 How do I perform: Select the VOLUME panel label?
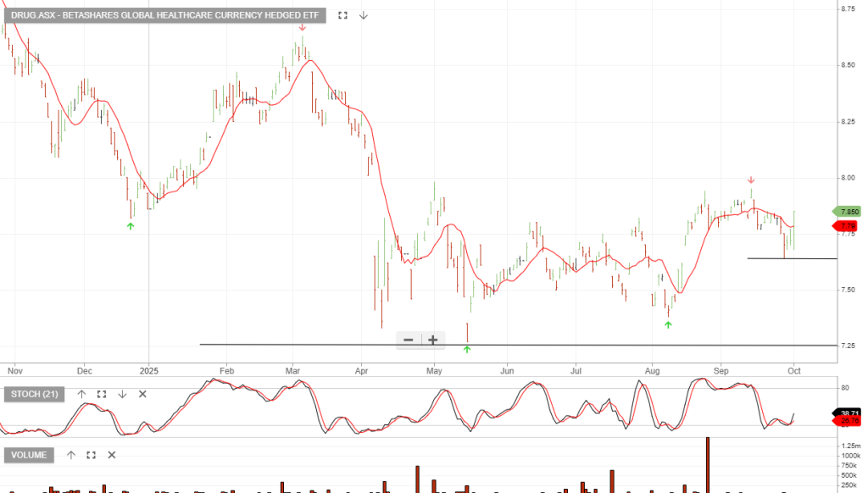(x=30, y=455)
